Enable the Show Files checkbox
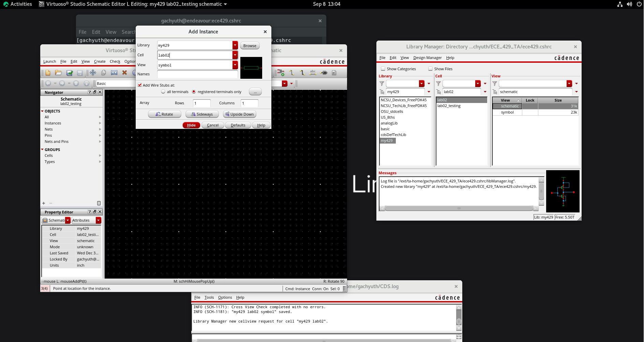Viewport: 644px width, 342px height. [430, 69]
